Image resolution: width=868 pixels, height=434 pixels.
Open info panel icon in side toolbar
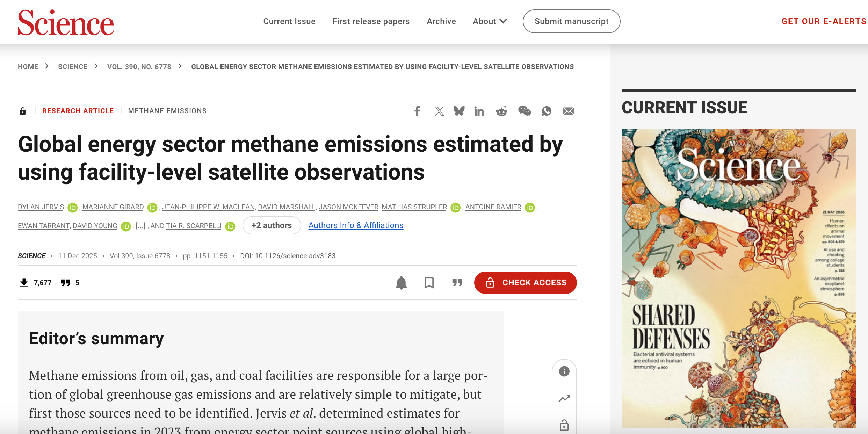[564, 371]
